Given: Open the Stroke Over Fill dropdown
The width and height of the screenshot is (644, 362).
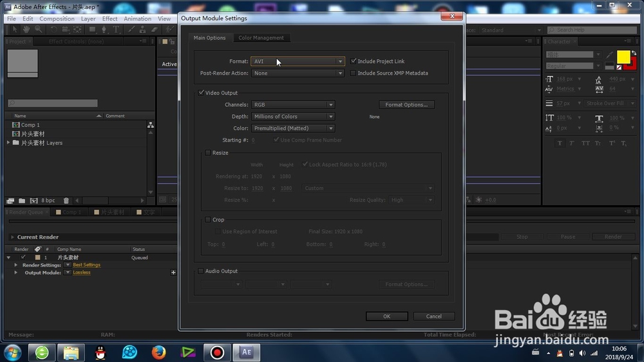Looking at the screenshot, I should point(610,104).
